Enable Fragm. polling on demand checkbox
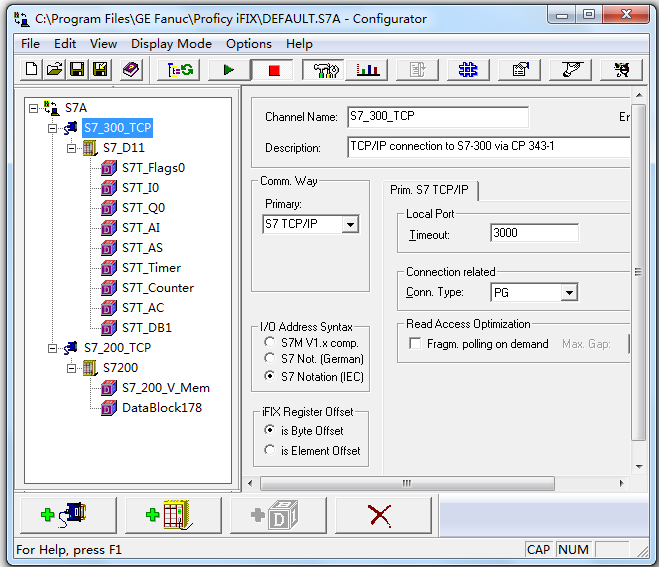This screenshot has height=567, width=659. 415,343
